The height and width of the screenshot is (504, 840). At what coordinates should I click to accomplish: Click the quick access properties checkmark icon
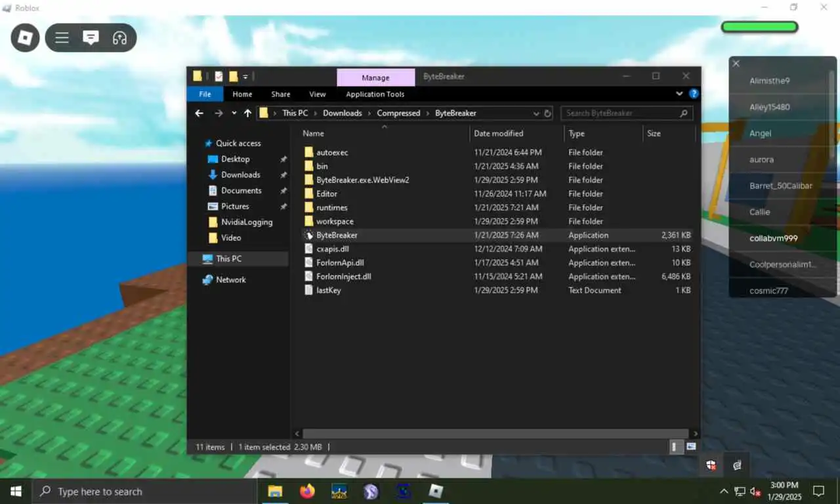[x=219, y=77]
